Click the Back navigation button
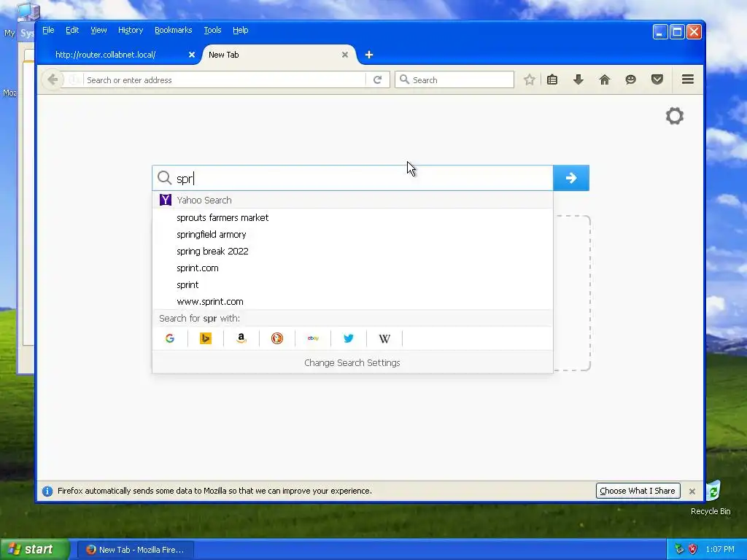Image resolution: width=747 pixels, height=560 pixels. click(53, 79)
